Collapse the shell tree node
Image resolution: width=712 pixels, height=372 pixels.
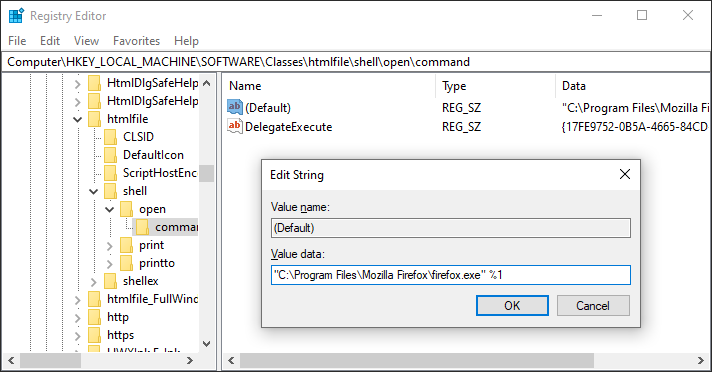(x=94, y=191)
